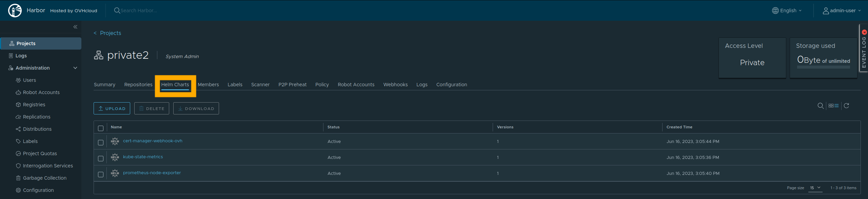Click '1 - 3 of 3 items' pagination text
Viewport: 868px width, 199px height.
[x=843, y=188]
